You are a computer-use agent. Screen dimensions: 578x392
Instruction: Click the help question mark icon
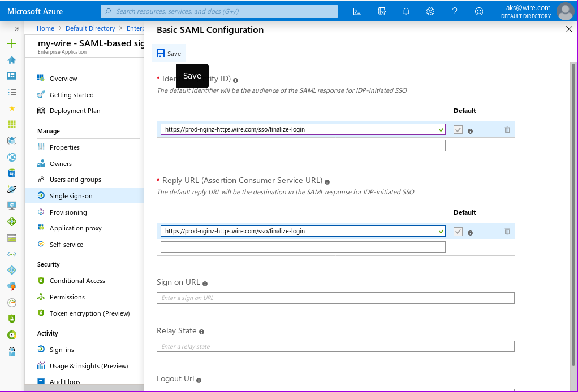click(x=455, y=11)
